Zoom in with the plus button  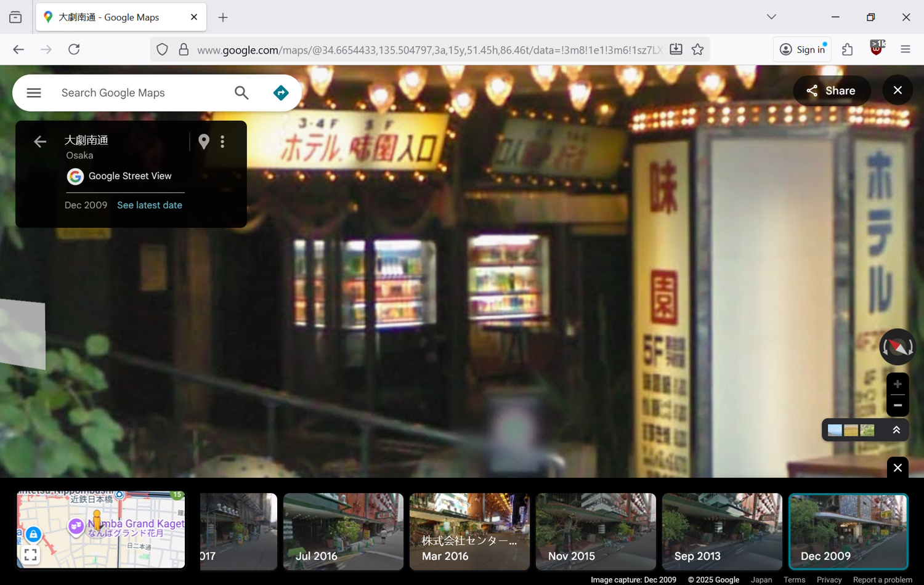tap(898, 384)
